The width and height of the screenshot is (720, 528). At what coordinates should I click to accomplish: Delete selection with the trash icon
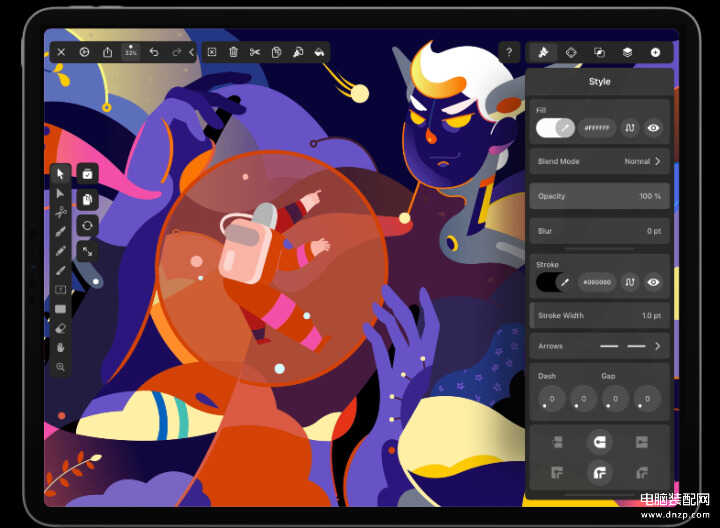coord(233,52)
